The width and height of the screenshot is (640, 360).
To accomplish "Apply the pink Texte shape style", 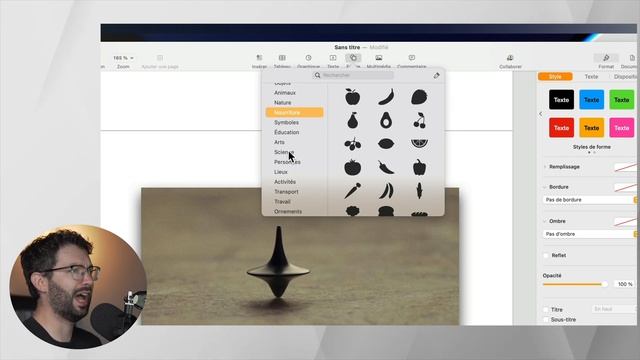I will (x=622, y=128).
